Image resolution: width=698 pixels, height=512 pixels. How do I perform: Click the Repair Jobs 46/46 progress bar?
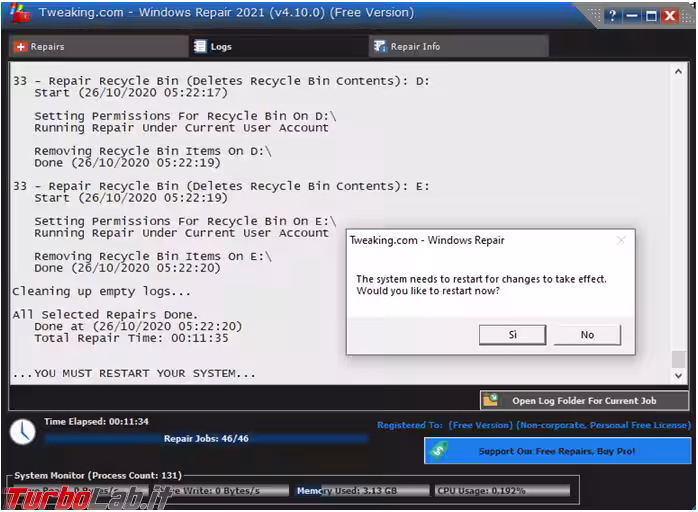pos(206,439)
